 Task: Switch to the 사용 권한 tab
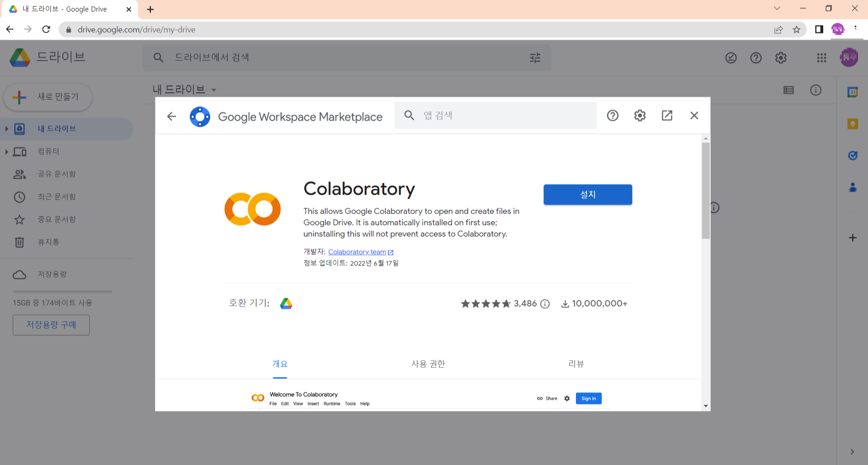coord(428,364)
